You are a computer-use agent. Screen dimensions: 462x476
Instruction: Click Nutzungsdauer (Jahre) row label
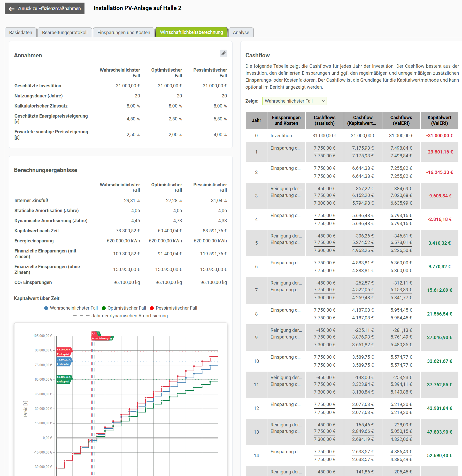click(38, 96)
